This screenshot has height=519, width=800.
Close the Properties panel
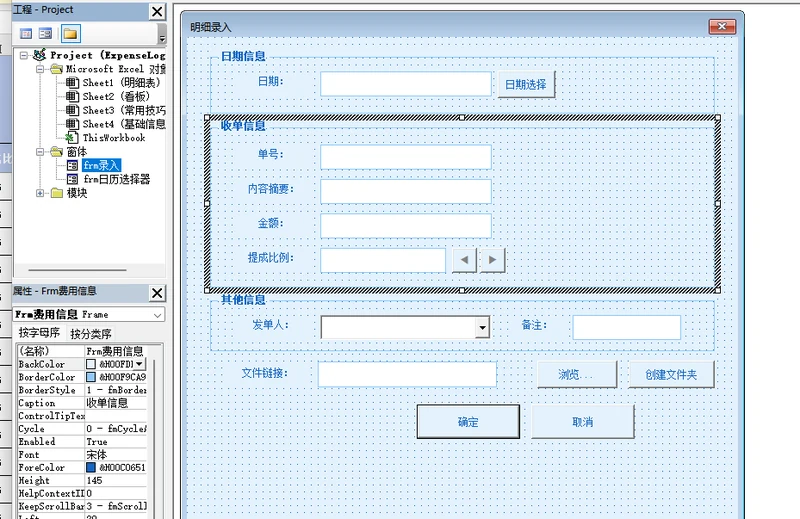pos(157,293)
